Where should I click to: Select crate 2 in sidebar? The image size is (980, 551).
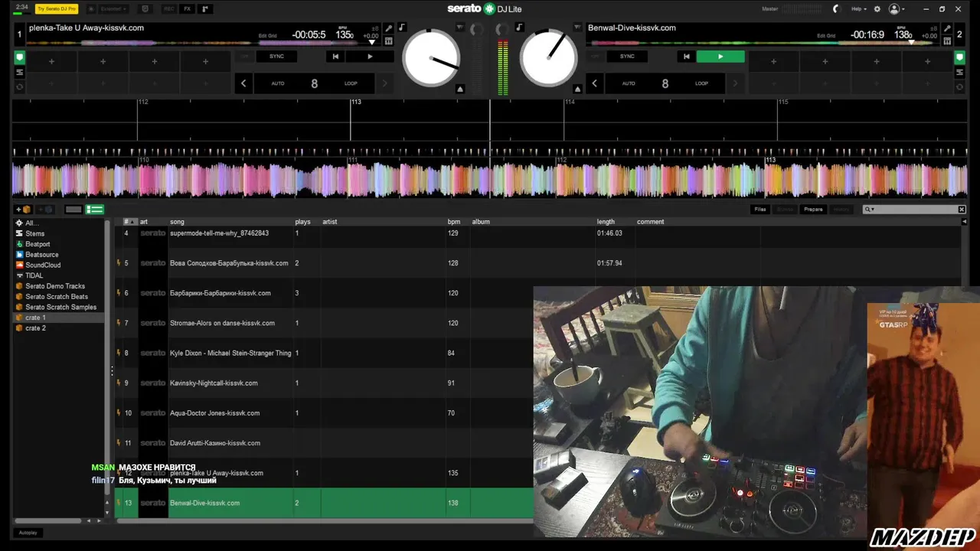click(35, 328)
